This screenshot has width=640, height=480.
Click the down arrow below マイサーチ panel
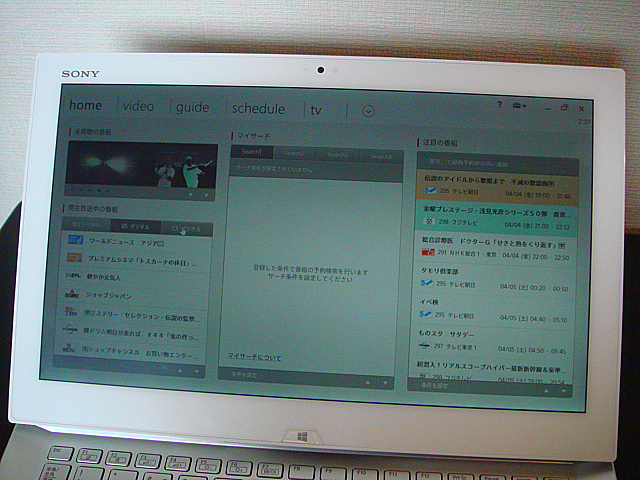385,384
